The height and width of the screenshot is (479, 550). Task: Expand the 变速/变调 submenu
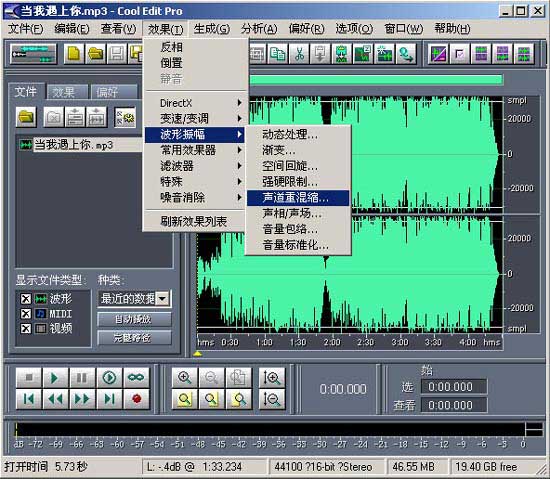click(x=194, y=119)
